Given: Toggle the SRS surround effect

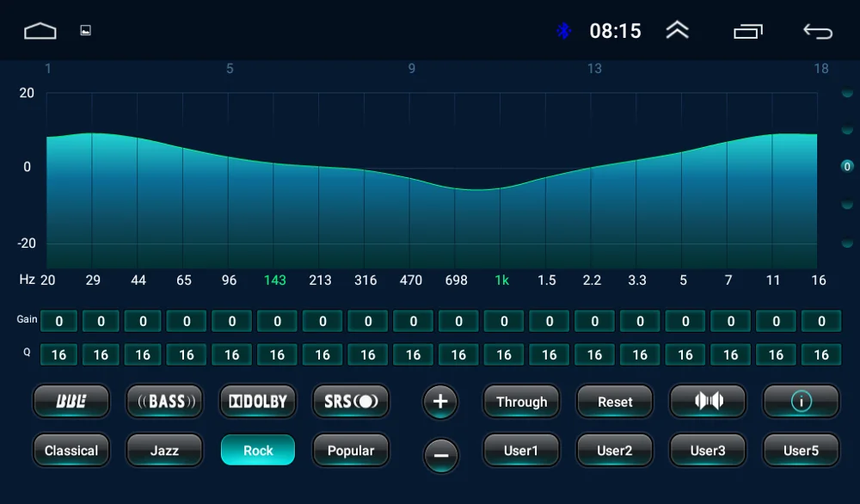Looking at the screenshot, I should tap(351, 402).
